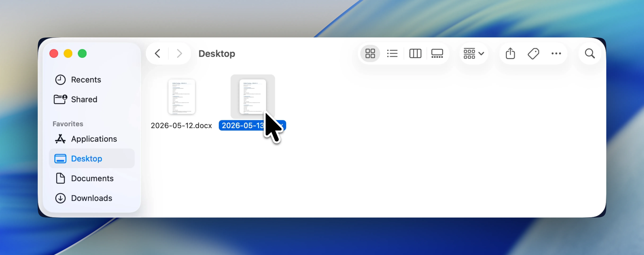Click the Recents clock icon
This screenshot has width=644, height=255.
point(60,80)
